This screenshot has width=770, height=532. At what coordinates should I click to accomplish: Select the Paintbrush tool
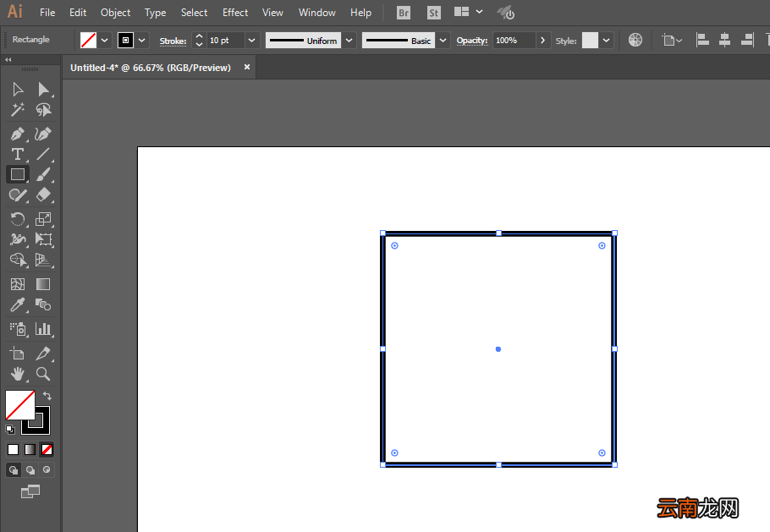tap(43, 174)
